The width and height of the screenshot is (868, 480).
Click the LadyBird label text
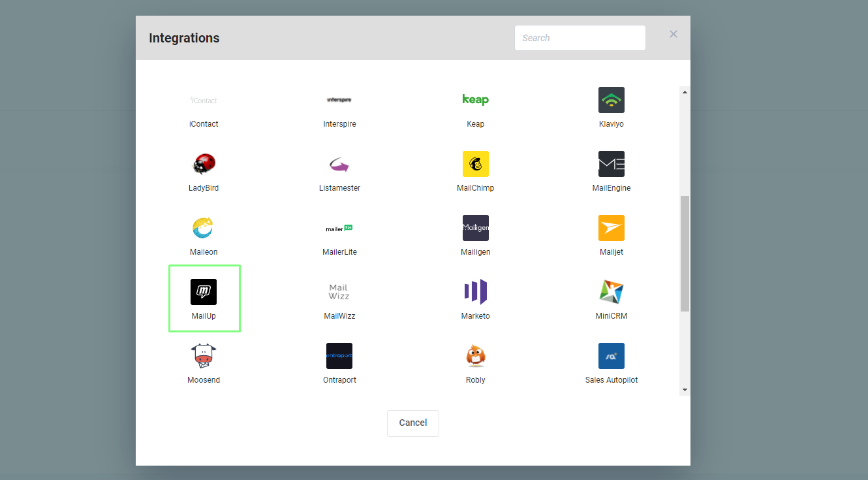coord(204,188)
